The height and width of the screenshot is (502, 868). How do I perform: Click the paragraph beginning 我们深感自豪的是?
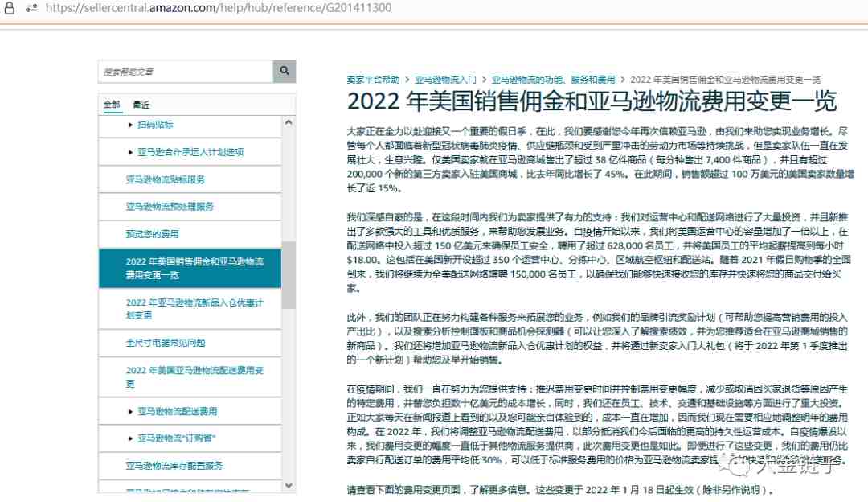click(x=599, y=253)
